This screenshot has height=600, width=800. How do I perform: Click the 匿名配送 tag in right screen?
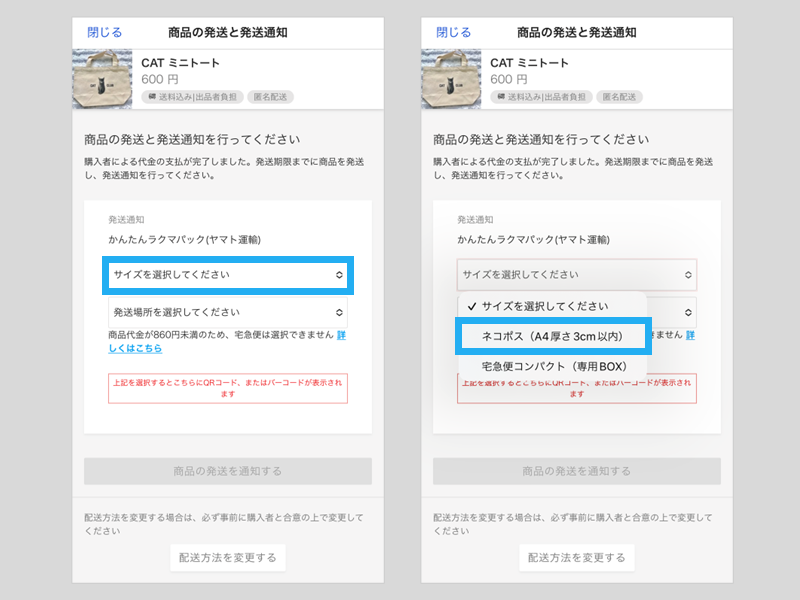619,97
